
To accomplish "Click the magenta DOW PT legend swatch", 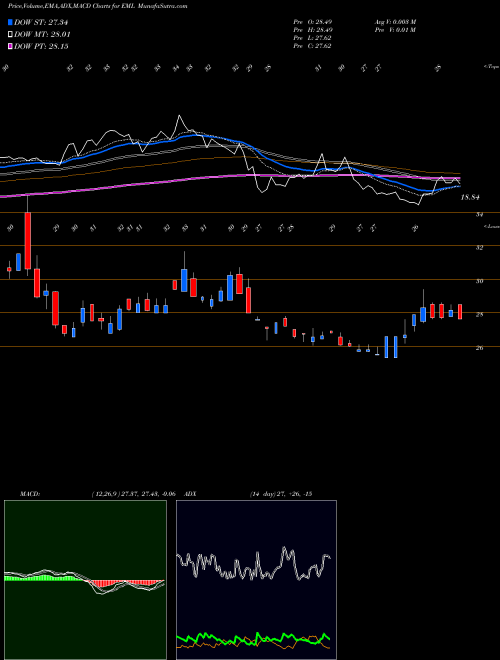I will pyautogui.click(x=10, y=46).
